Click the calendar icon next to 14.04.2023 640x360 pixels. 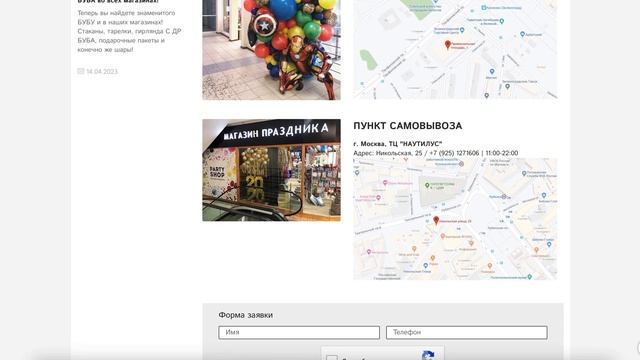coord(80,71)
